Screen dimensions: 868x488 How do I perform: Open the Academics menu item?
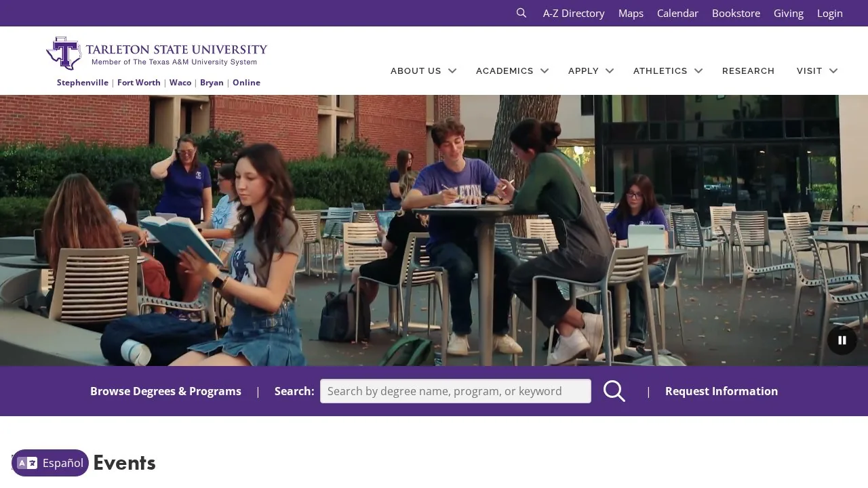tap(505, 70)
